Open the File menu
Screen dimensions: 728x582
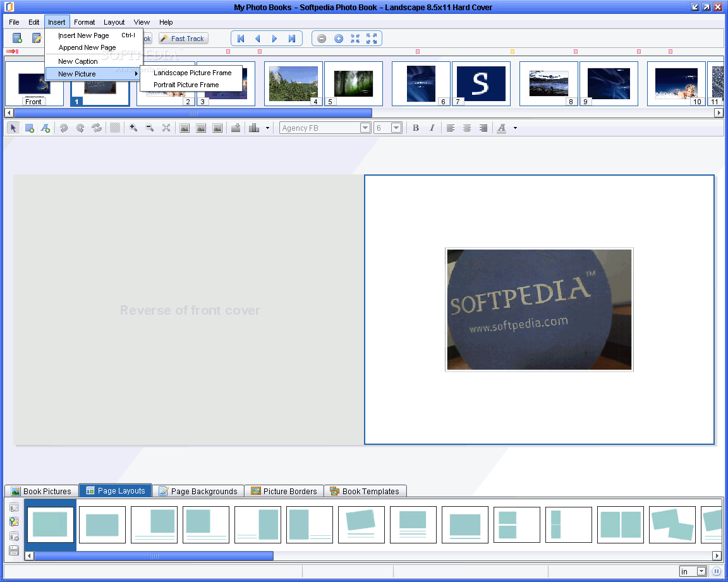tap(14, 22)
